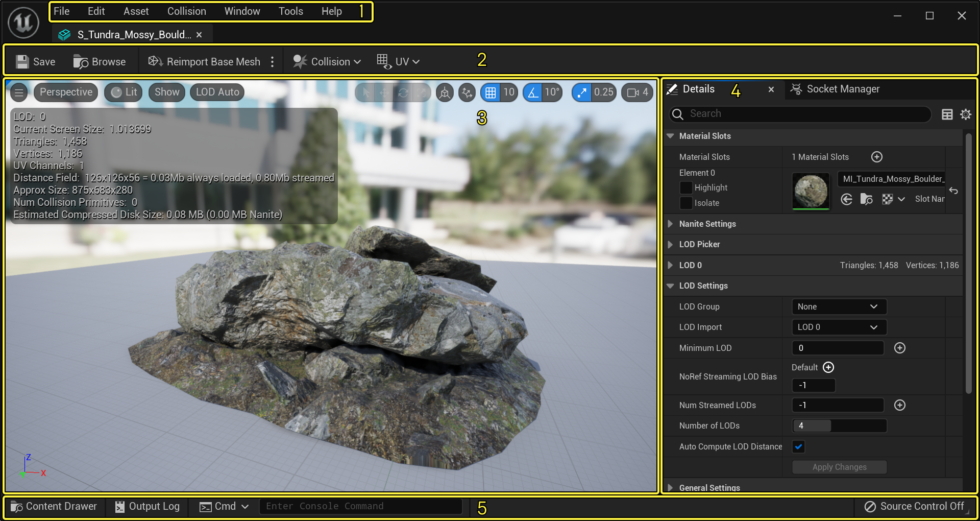Open the Perspective view mode menu
The image size is (980, 521).
tap(66, 92)
